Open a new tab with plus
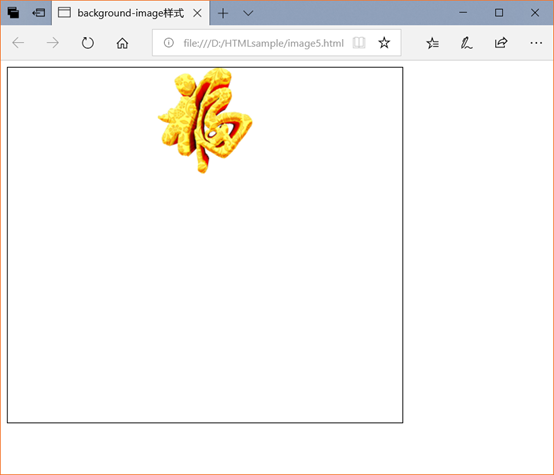 click(x=223, y=13)
